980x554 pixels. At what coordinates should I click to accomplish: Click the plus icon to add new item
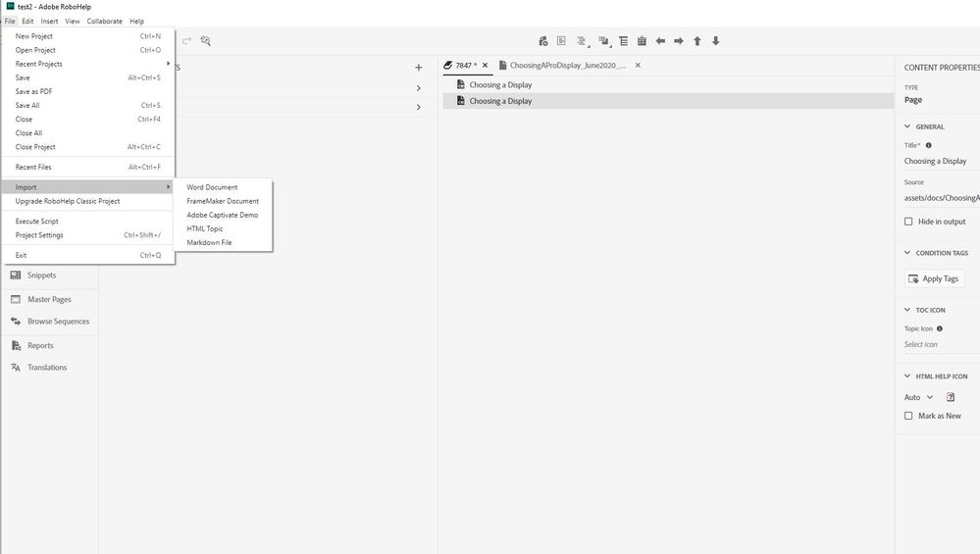419,68
